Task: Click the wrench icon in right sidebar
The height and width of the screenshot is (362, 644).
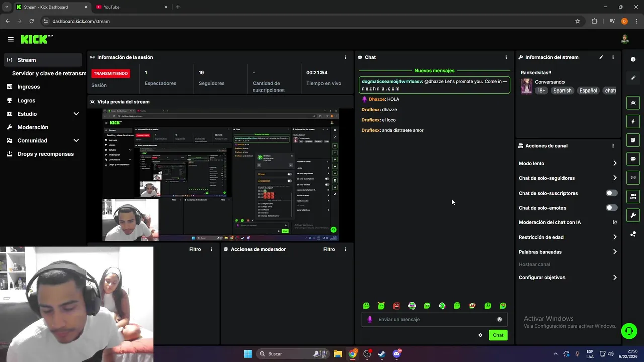Action: point(633,215)
